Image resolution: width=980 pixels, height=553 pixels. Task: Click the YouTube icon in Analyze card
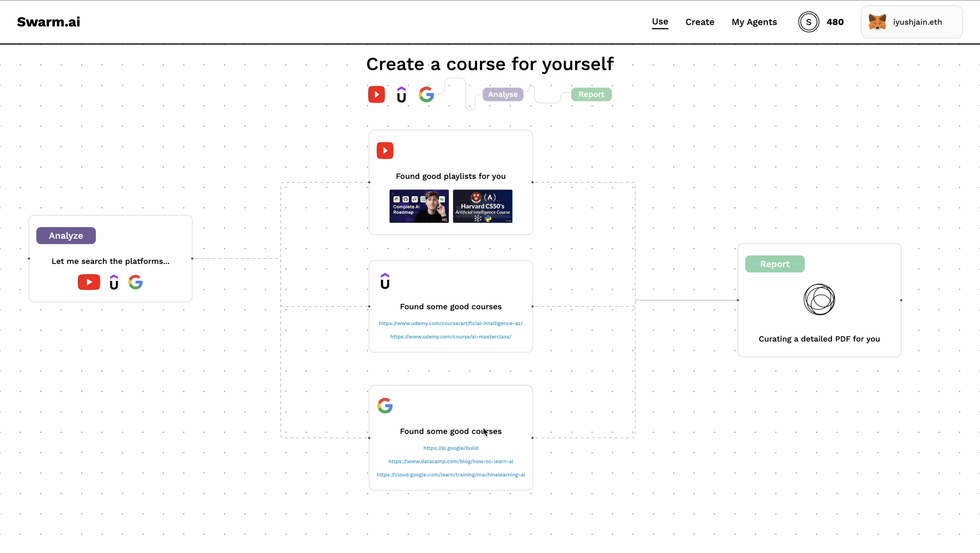coord(88,282)
